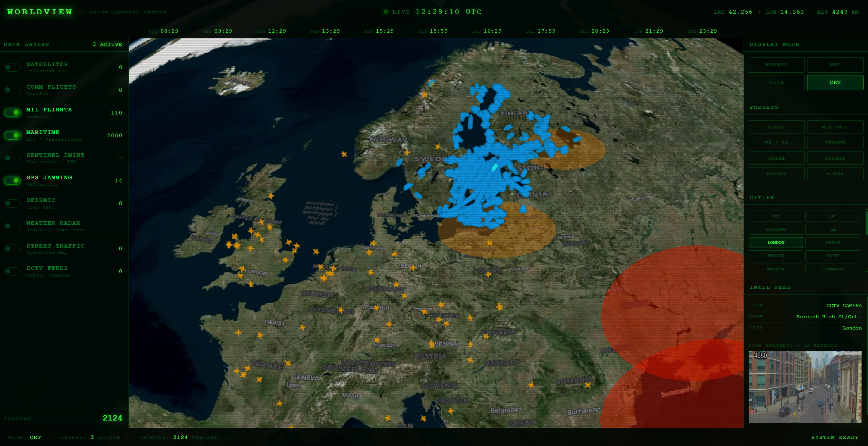Image resolution: width=868 pixels, height=446 pixels.
Task: Click the WORLDVIEW logo
Action: (39, 12)
